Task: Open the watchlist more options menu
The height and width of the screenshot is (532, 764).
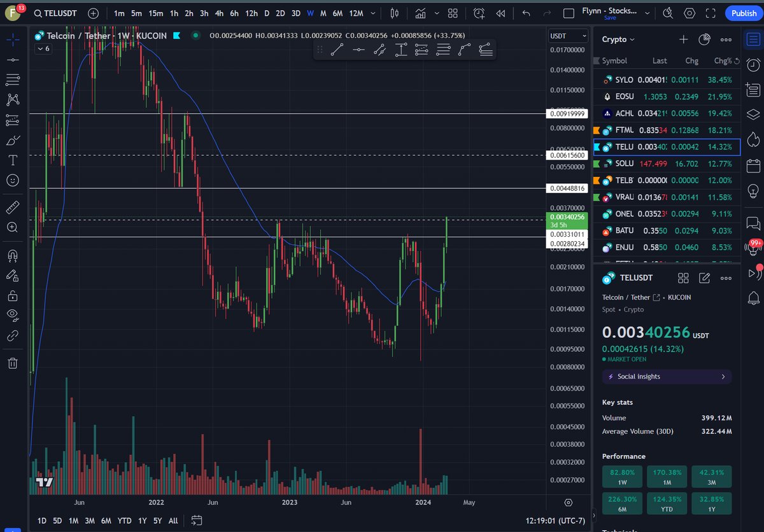Action: click(x=726, y=39)
